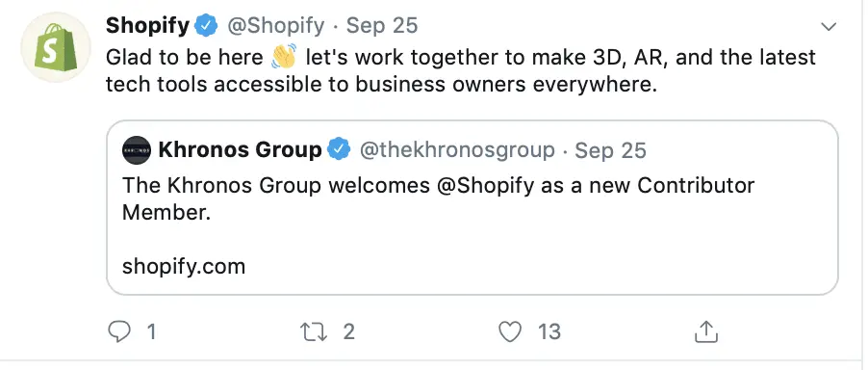Click Khronos Group's verified badge

click(x=339, y=149)
